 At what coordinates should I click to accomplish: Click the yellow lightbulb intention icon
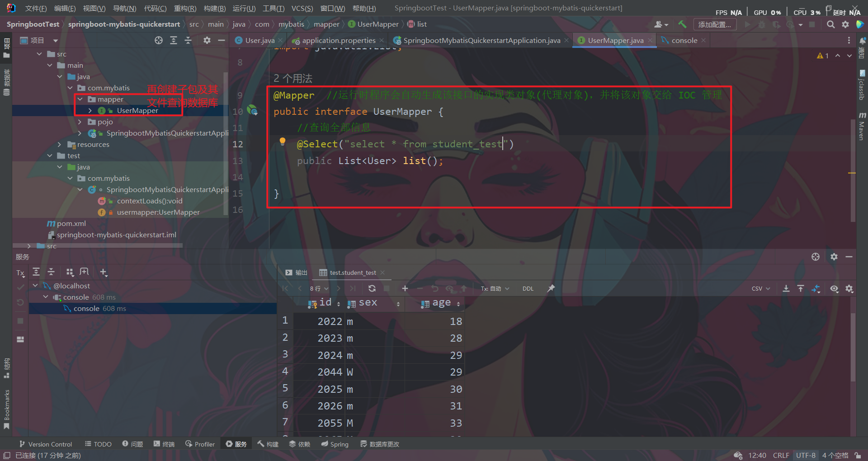point(283,141)
